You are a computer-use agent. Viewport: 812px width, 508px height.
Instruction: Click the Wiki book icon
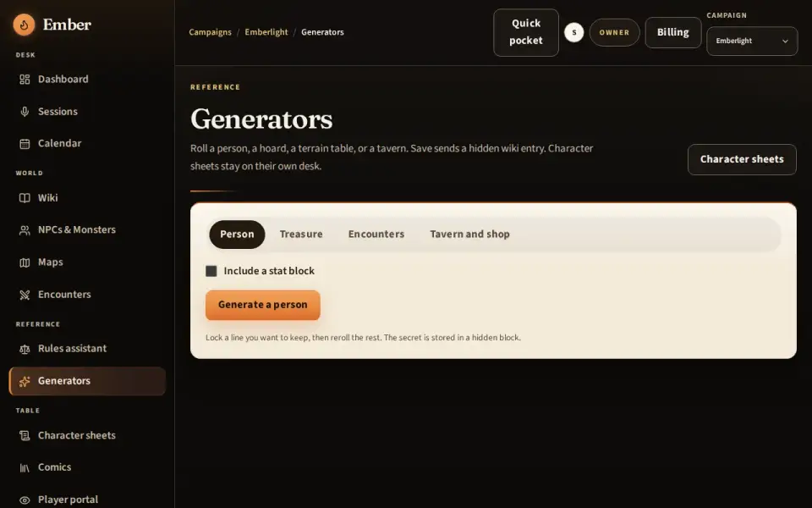25,198
